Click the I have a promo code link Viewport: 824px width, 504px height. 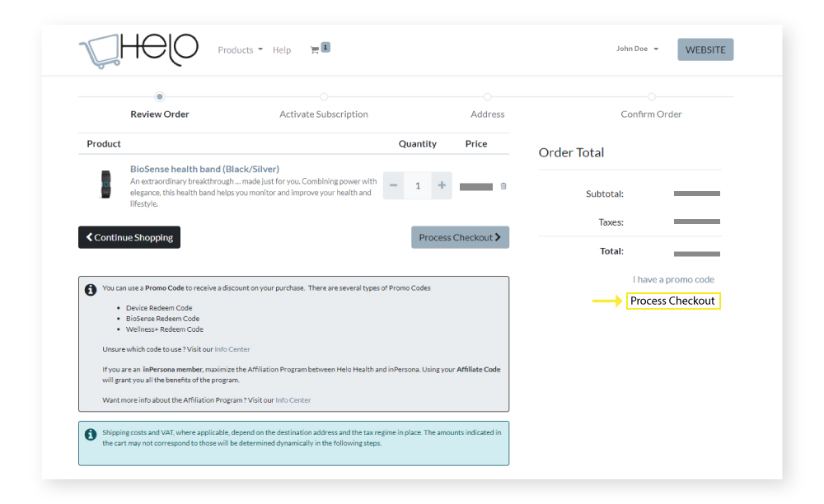(673, 279)
